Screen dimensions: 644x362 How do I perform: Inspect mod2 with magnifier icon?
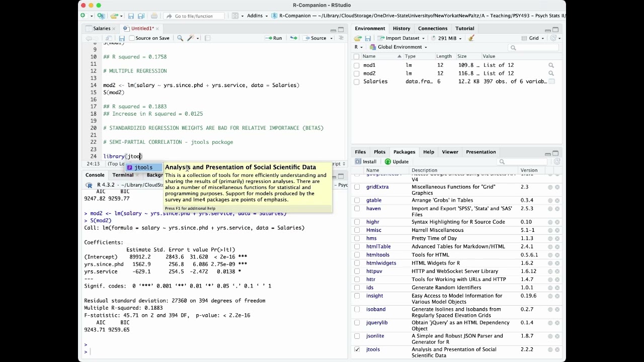pos(551,73)
